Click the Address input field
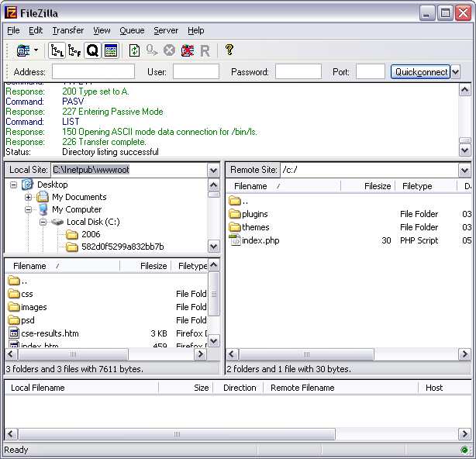 click(x=93, y=71)
